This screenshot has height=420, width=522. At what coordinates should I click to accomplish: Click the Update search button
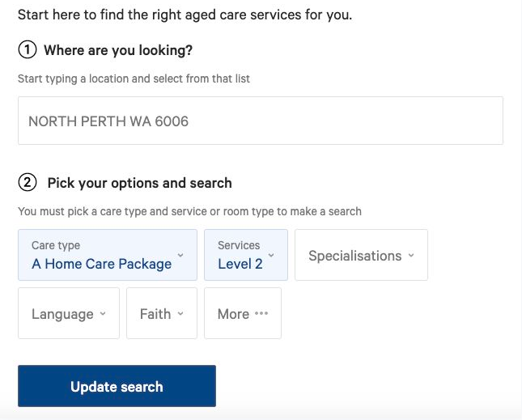point(117,386)
